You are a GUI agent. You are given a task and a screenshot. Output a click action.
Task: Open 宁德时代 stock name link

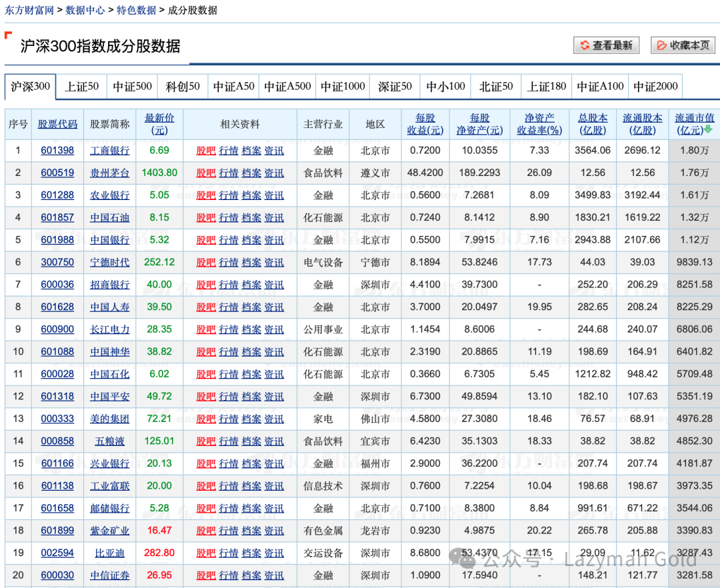110,263
